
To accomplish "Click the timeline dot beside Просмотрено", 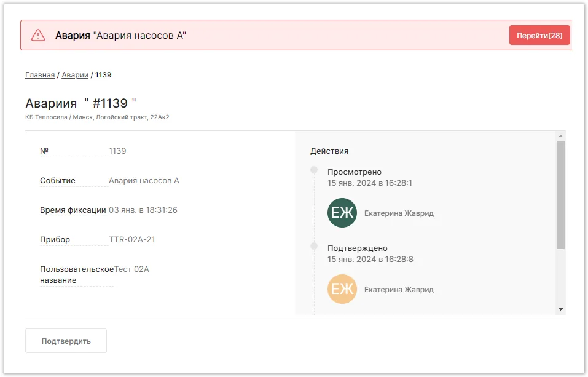I will 314,170.
